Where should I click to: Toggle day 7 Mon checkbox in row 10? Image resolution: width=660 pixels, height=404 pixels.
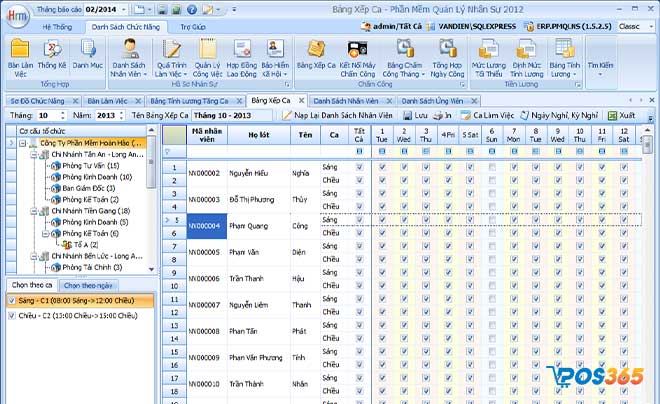[x=514, y=286]
